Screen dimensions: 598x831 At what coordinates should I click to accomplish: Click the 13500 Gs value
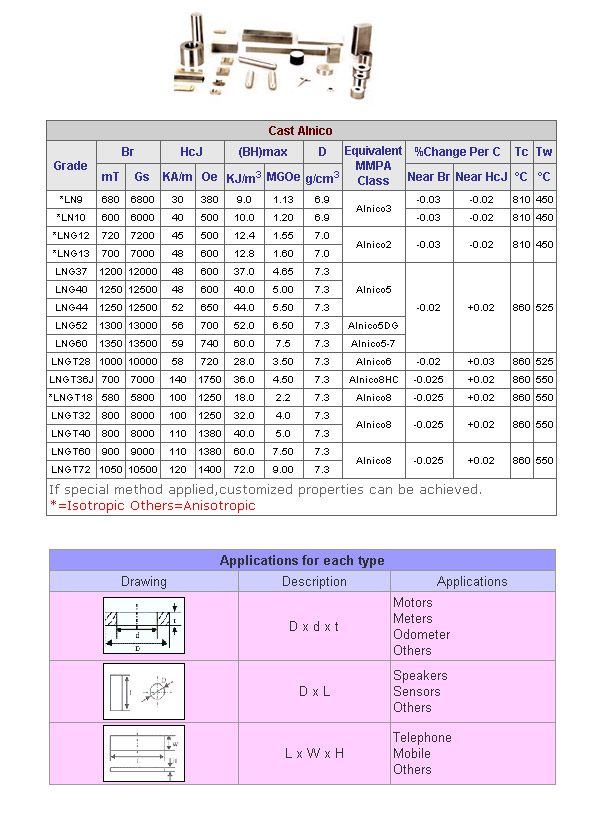[x=143, y=343]
